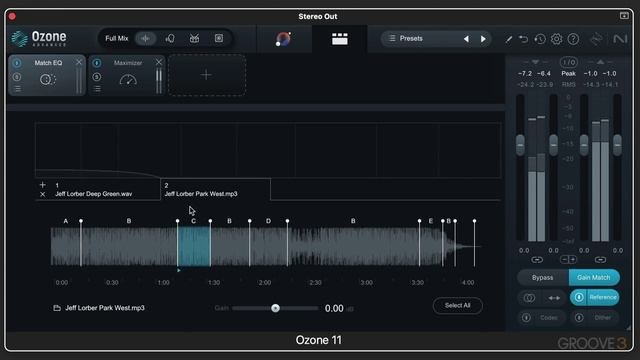Toggle the Bypass button
The width and height of the screenshot is (640, 360).
tap(542, 278)
